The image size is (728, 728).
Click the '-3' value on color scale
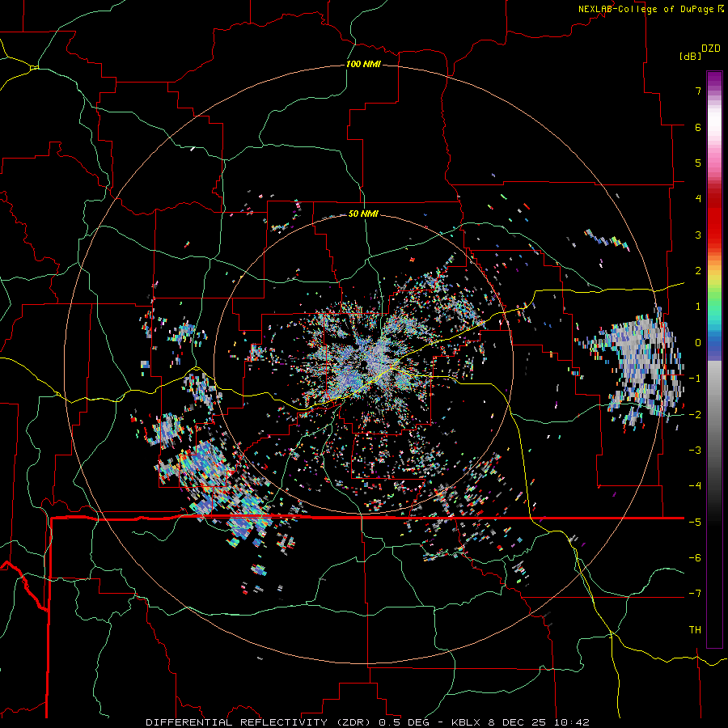tap(695, 451)
